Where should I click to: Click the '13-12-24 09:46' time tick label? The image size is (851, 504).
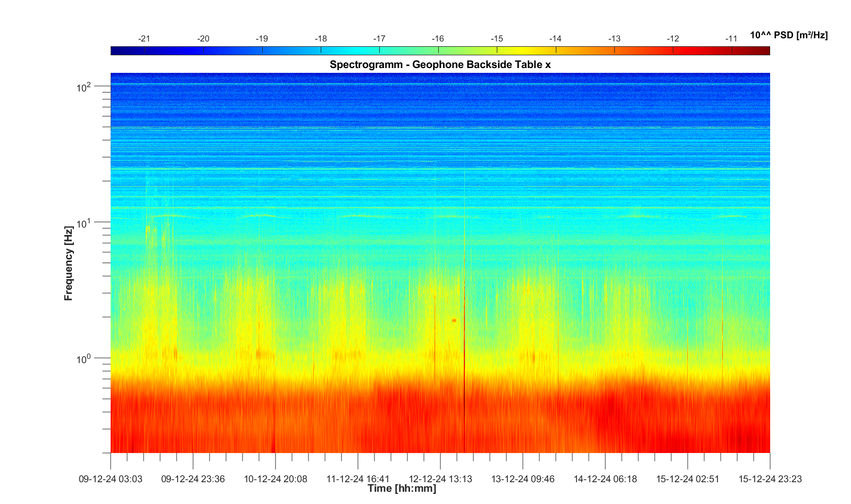pos(523,479)
